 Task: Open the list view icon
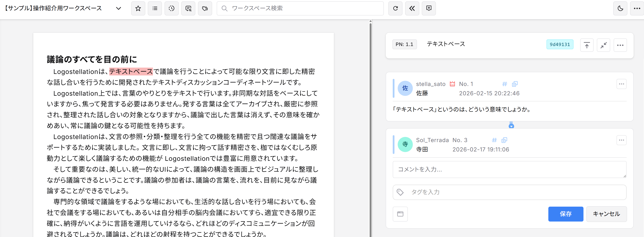[x=155, y=8]
